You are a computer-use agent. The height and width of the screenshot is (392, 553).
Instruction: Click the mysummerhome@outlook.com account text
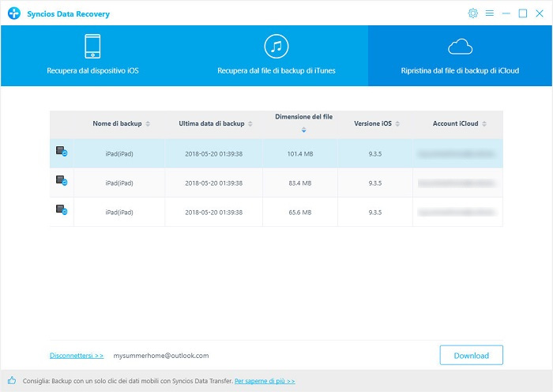point(161,356)
